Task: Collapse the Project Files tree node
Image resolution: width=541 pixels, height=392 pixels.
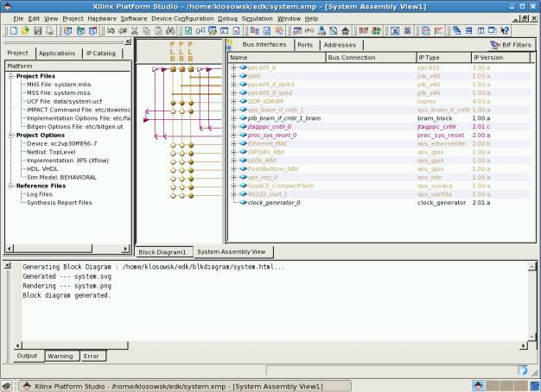Action: 10,76
